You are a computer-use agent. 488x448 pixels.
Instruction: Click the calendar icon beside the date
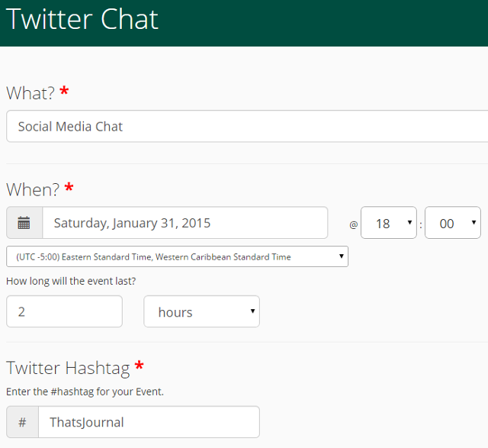click(x=24, y=223)
